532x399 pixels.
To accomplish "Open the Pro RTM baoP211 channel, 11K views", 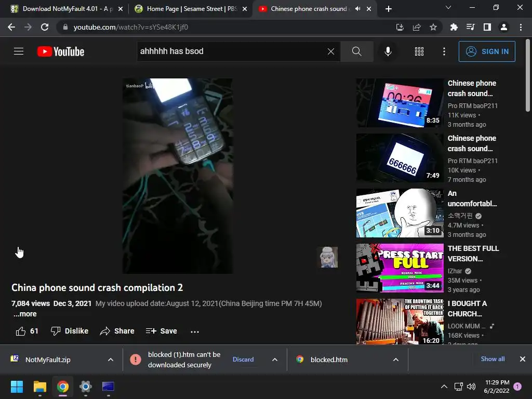I will [473, 106].
